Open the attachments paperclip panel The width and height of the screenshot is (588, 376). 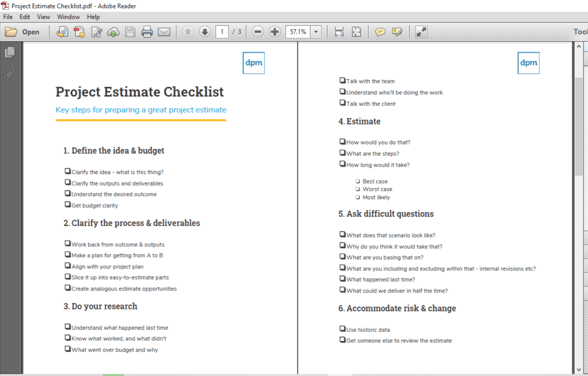pyautogui.click(x=10, y=74)
